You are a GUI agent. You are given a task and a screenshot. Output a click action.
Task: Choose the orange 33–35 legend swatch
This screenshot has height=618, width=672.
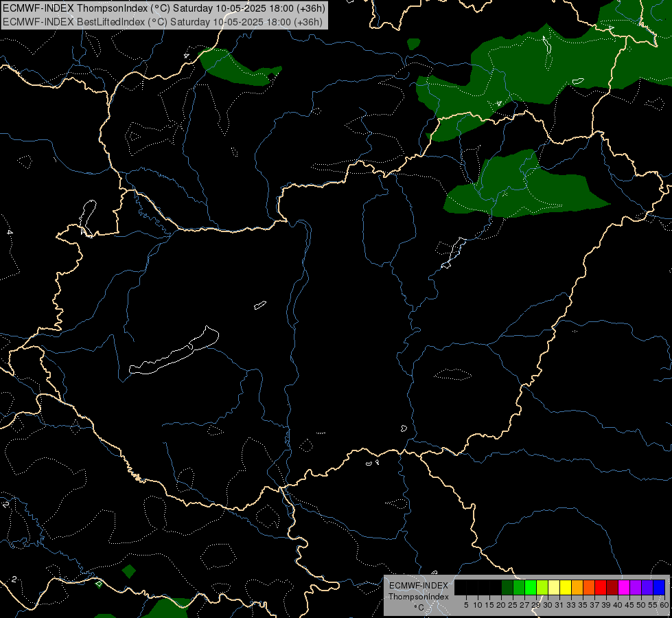tap(577, 587)
